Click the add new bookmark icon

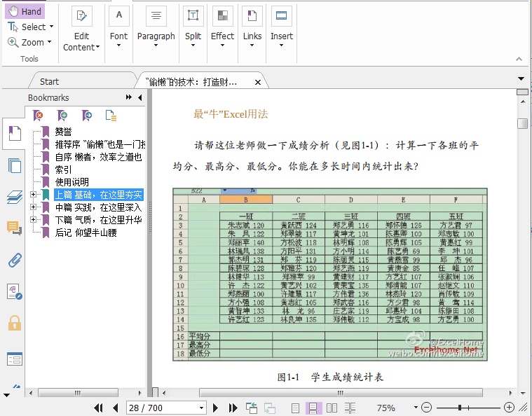(62, 116)
